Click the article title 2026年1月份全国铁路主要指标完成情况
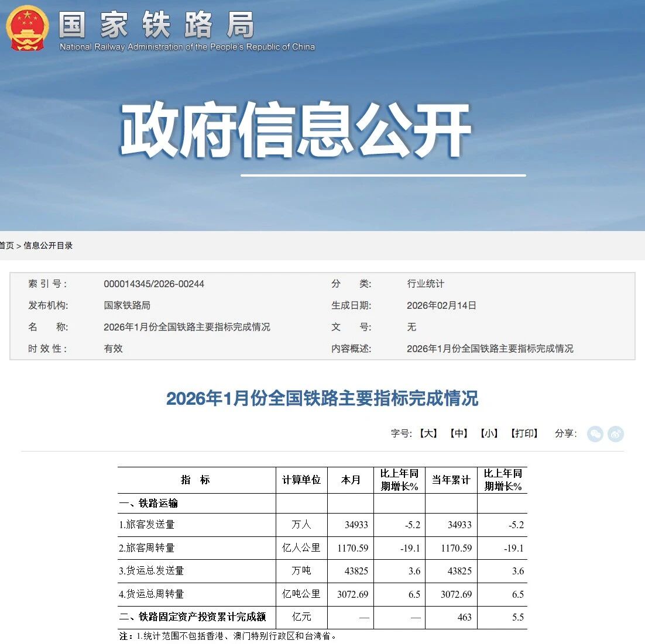This screenshot has width=645, height=644. 322,398
